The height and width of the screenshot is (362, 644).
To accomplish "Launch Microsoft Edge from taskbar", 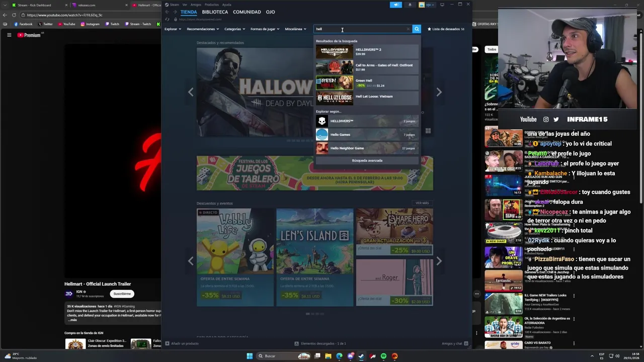I will 339,356.
